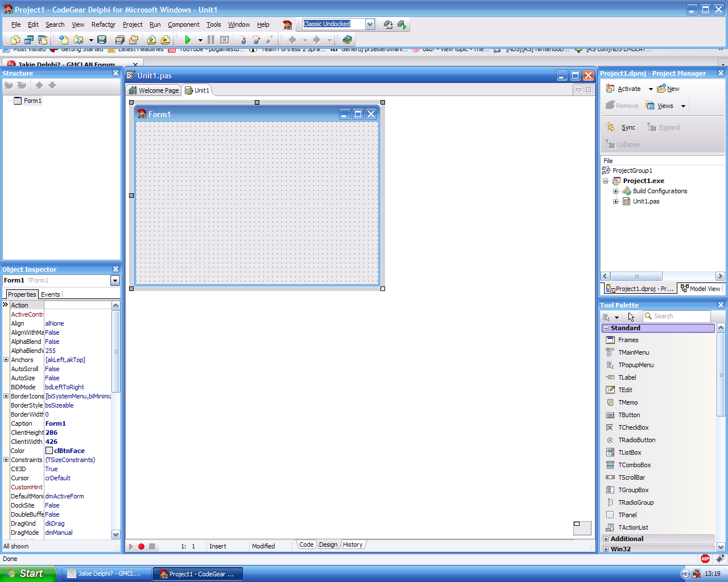728x582 pixels.
Task: Click the clBtnFace color swatch
Action: coord(49,451)
